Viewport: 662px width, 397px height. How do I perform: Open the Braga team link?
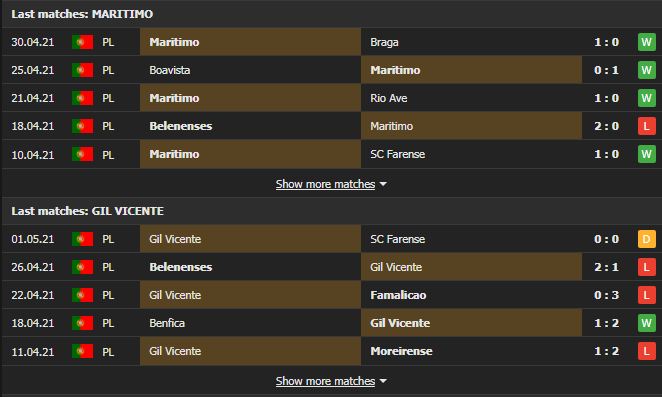pos(384,42)
